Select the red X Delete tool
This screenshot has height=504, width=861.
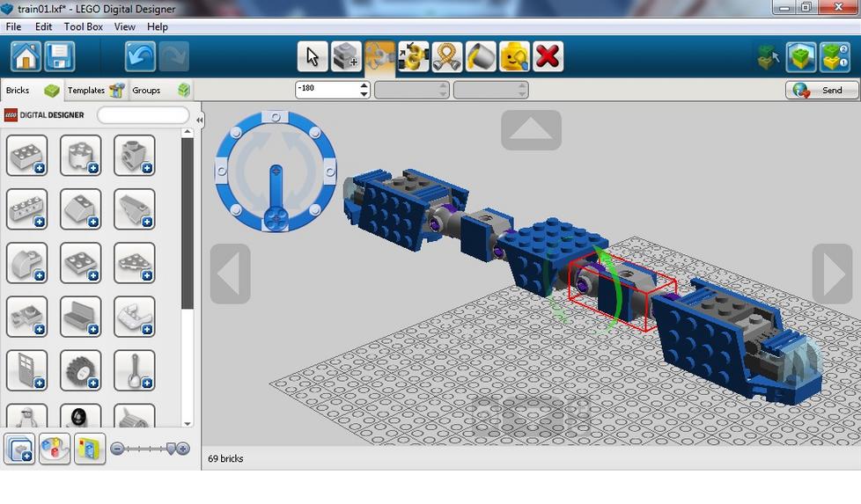point(548,57)
